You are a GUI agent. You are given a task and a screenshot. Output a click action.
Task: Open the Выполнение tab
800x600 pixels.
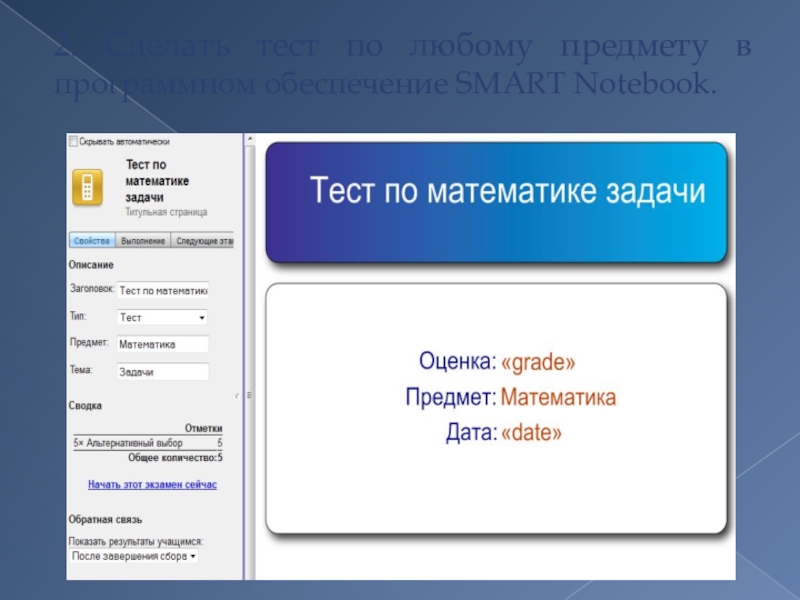coord(143,241)
